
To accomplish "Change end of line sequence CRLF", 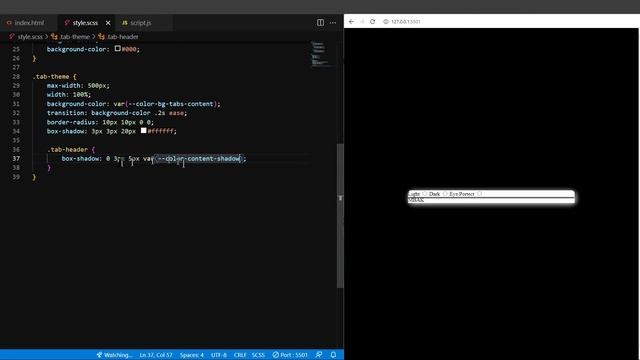I will click(240, 355).
